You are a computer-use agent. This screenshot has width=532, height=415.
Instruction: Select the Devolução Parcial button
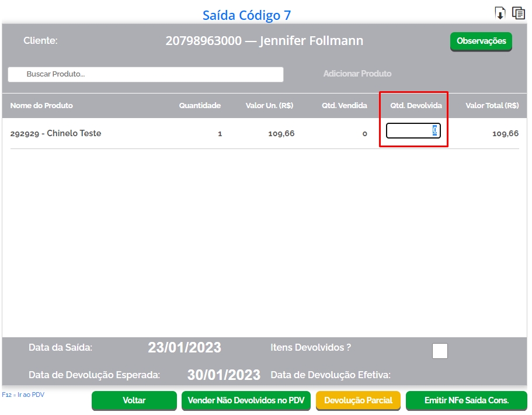click(358, 400)
